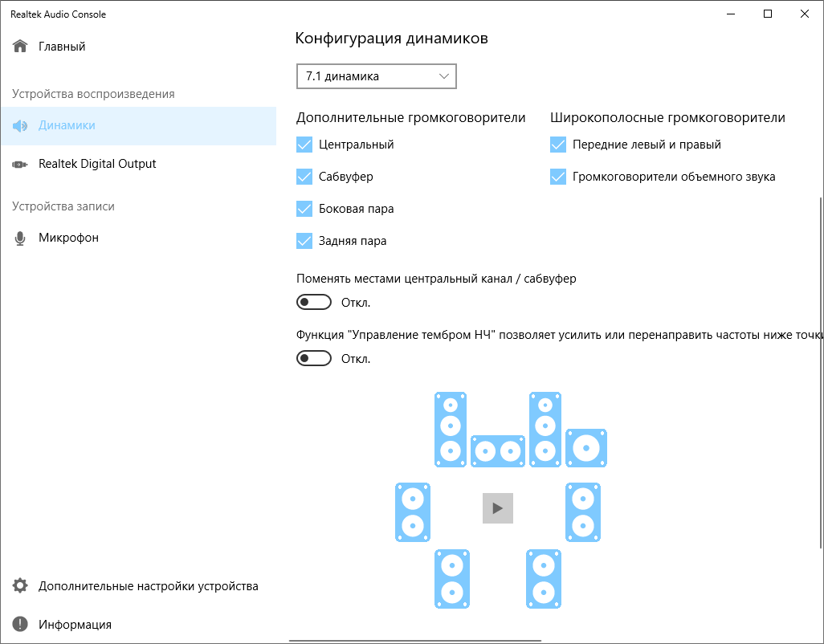Open the Главный home page
Screen dimensions: 824x644
tap(62, 47)
